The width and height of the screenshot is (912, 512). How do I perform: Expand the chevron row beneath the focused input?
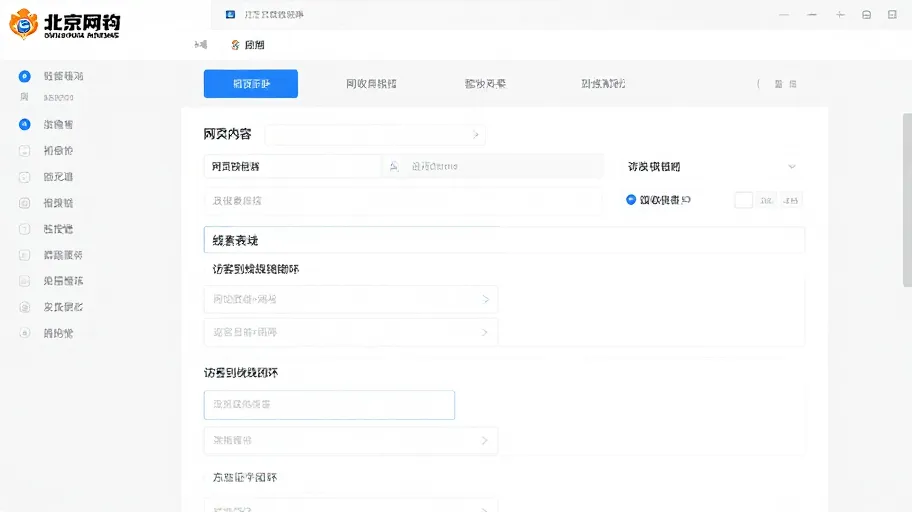point(351,440)
